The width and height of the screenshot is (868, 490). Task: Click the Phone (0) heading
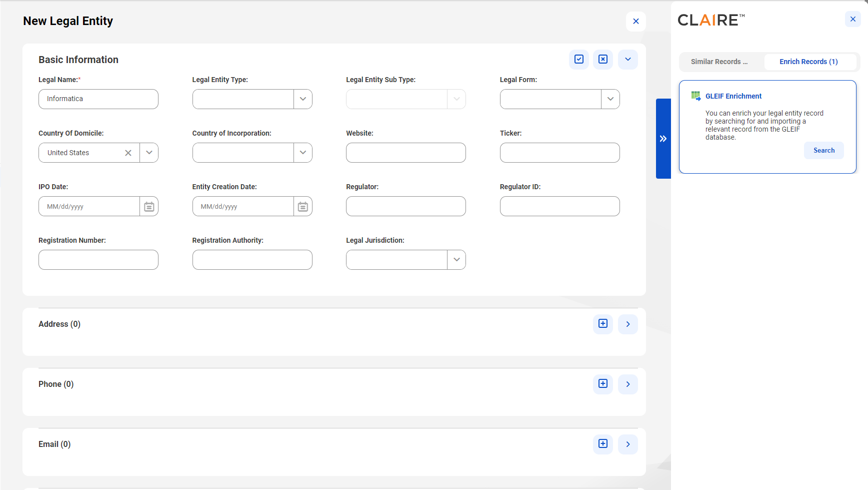click(56, 384)
